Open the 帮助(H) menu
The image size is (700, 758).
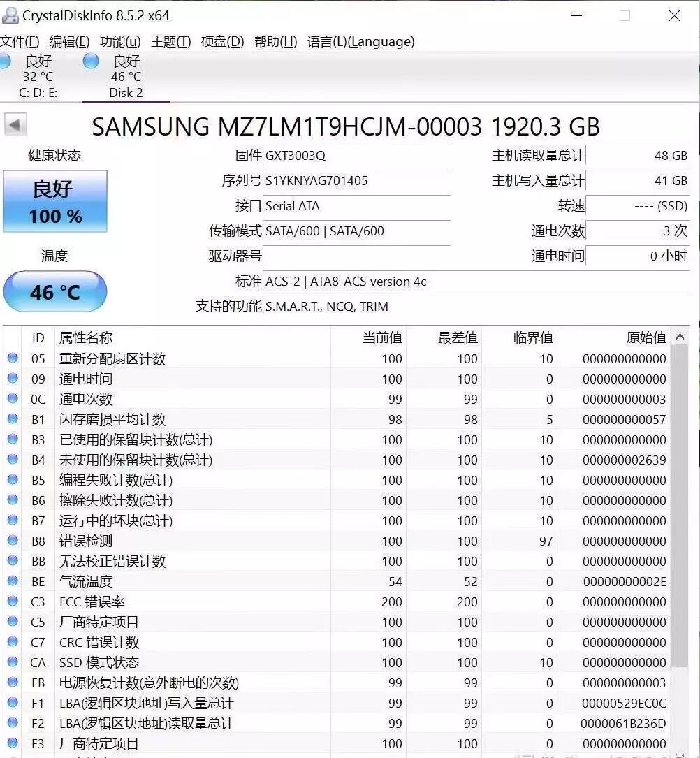coord(275,42)
